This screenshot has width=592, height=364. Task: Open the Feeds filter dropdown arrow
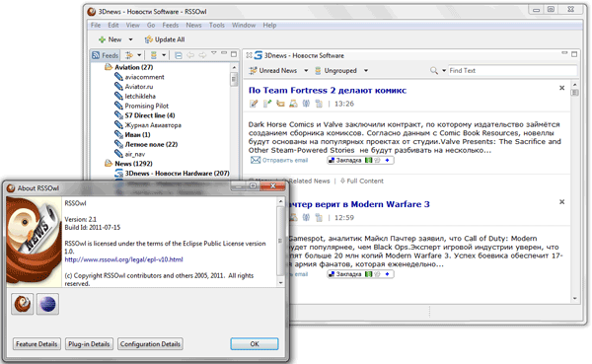[139, 55]
